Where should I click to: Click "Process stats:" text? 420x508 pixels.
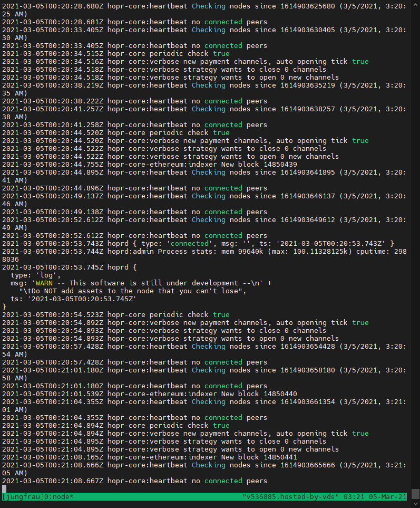188,252
